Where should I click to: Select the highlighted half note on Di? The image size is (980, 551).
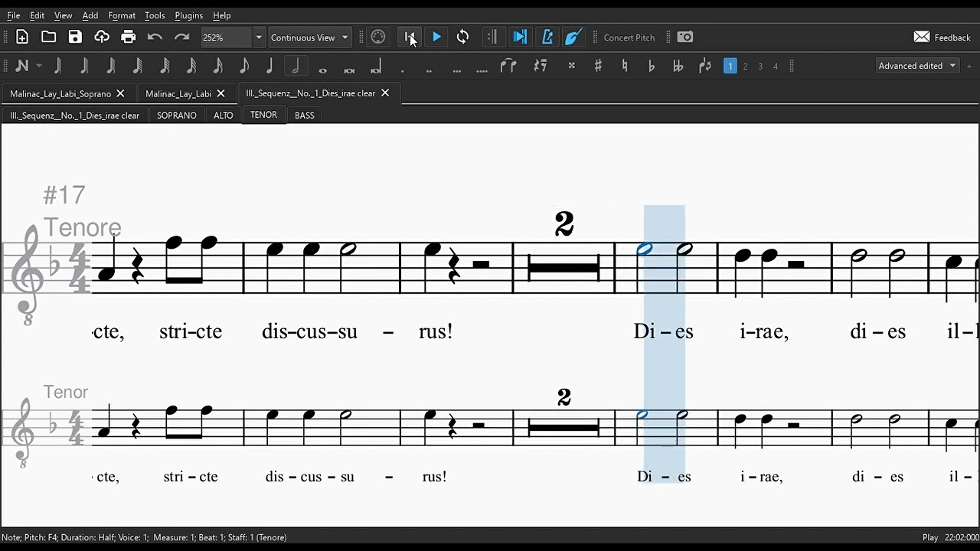tap(645, 249)
